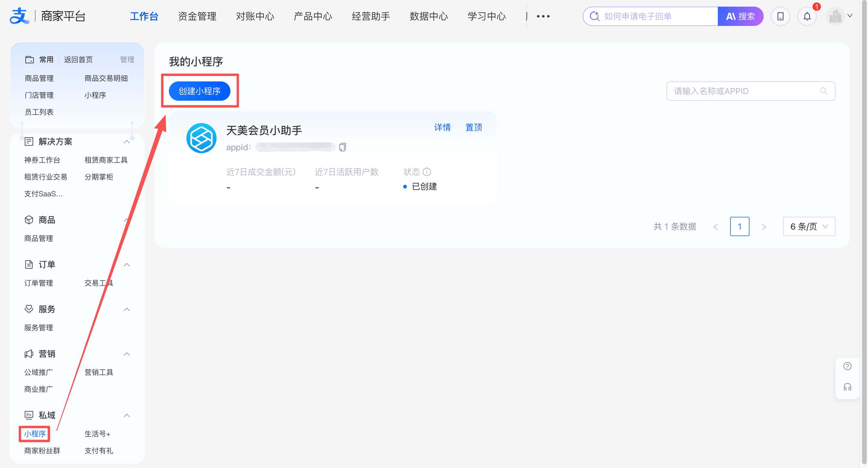Image resolution: width=868 pixels, height=468 pixels.
Task: Open 神券工作台 link
Action: 42,160
